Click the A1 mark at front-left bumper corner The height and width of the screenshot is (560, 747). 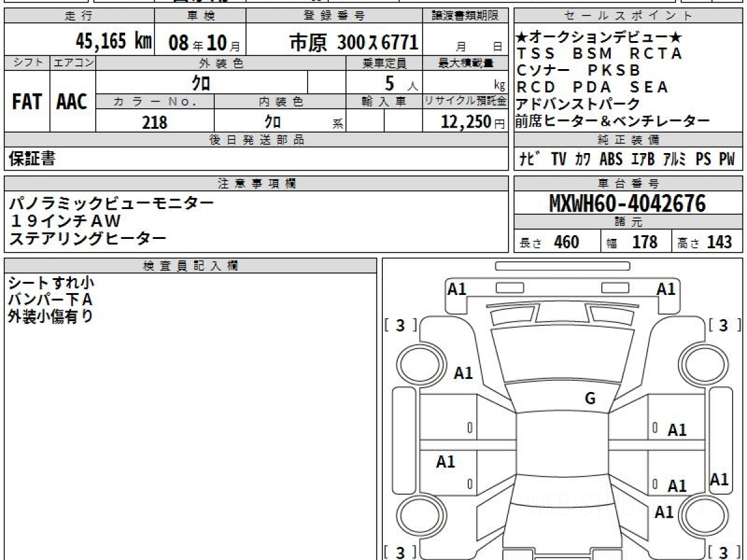[457, 289]
